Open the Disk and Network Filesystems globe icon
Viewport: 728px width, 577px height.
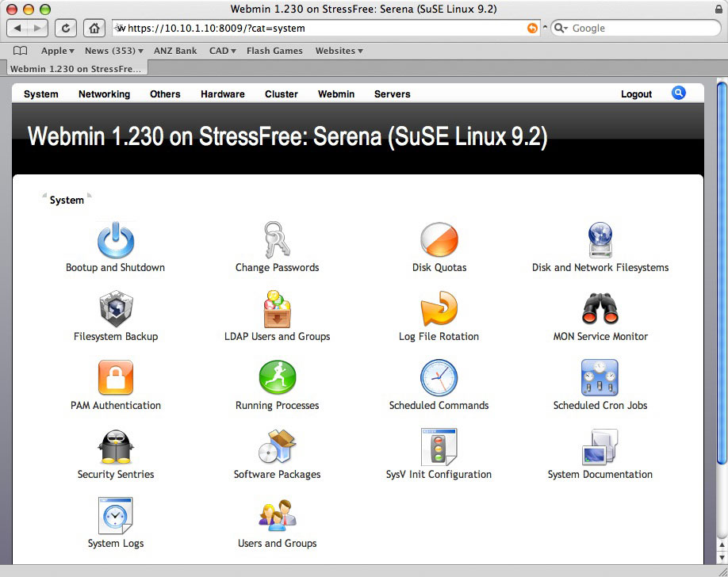pyautogui.click(x=600, y=239)
